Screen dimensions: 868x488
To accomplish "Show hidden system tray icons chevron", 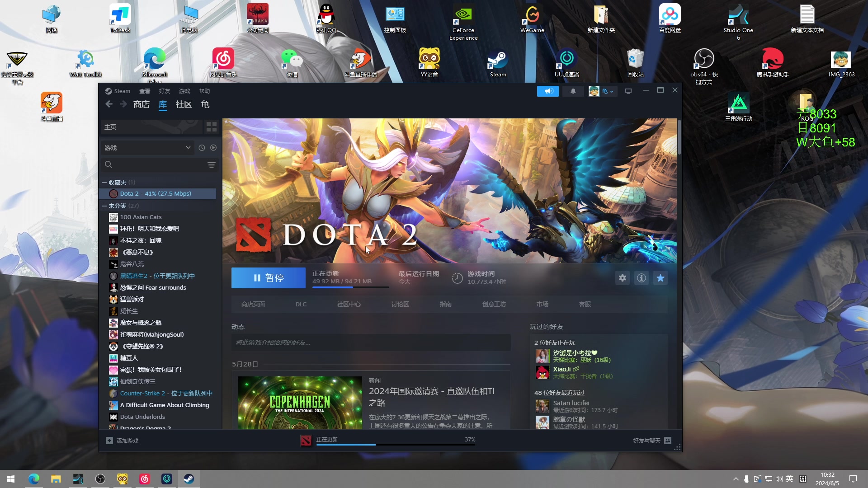I will point(736,479).
